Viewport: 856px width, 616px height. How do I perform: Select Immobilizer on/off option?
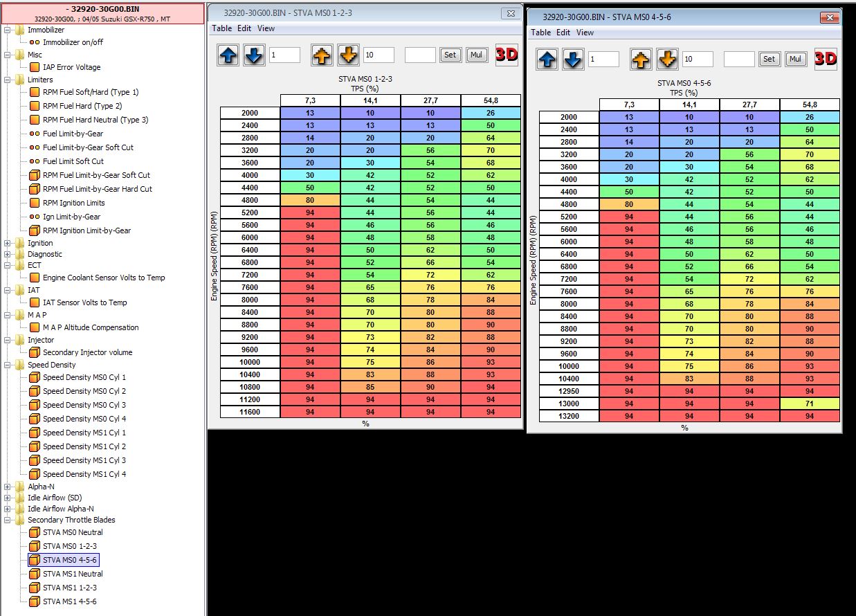coord(73,42)
